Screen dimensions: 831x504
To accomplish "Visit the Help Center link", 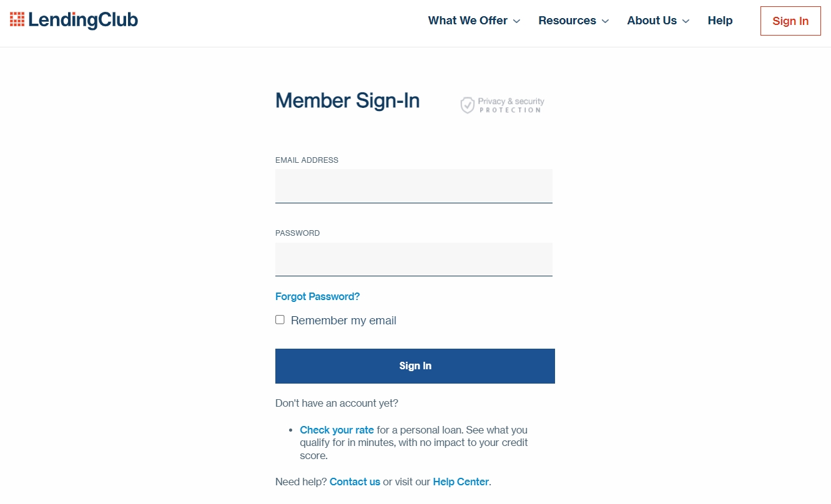I will (461, 482).
